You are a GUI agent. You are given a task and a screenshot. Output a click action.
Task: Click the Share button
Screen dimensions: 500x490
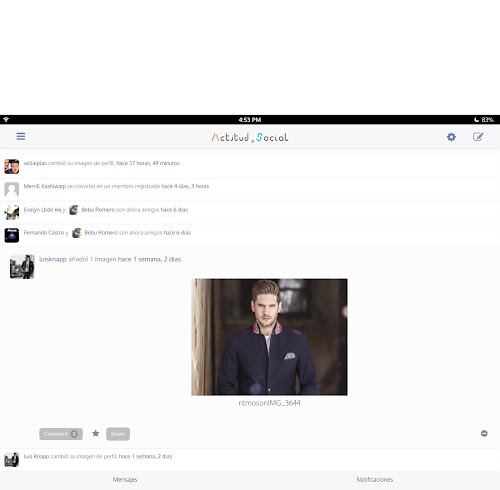click(x=118, y=434)
